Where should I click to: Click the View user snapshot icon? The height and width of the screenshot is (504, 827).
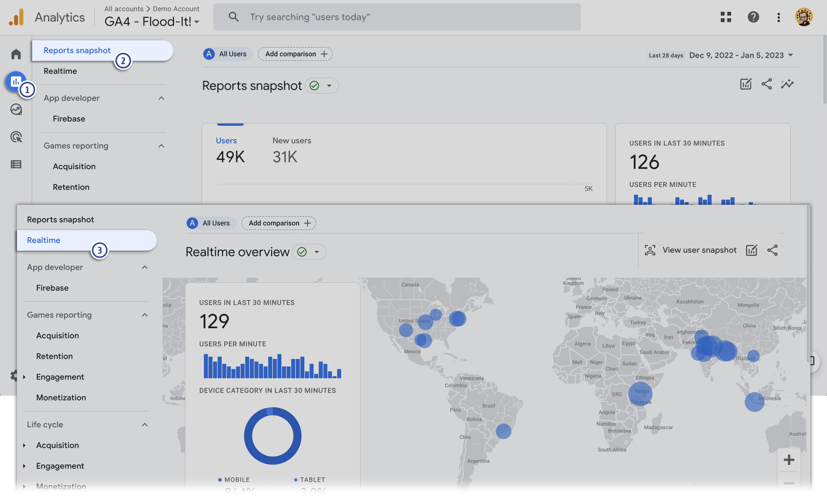(x=650, y=250)
